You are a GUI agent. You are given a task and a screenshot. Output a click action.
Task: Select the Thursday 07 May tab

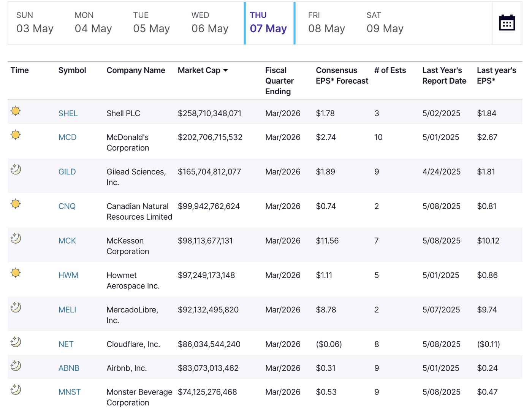point(269,23)
